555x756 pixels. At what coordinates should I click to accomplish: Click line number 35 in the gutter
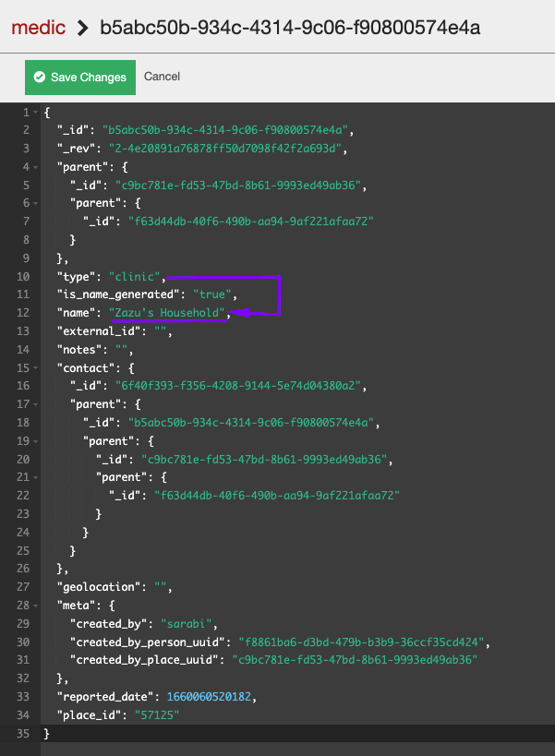pyautogui.click(x=23, y=734)
